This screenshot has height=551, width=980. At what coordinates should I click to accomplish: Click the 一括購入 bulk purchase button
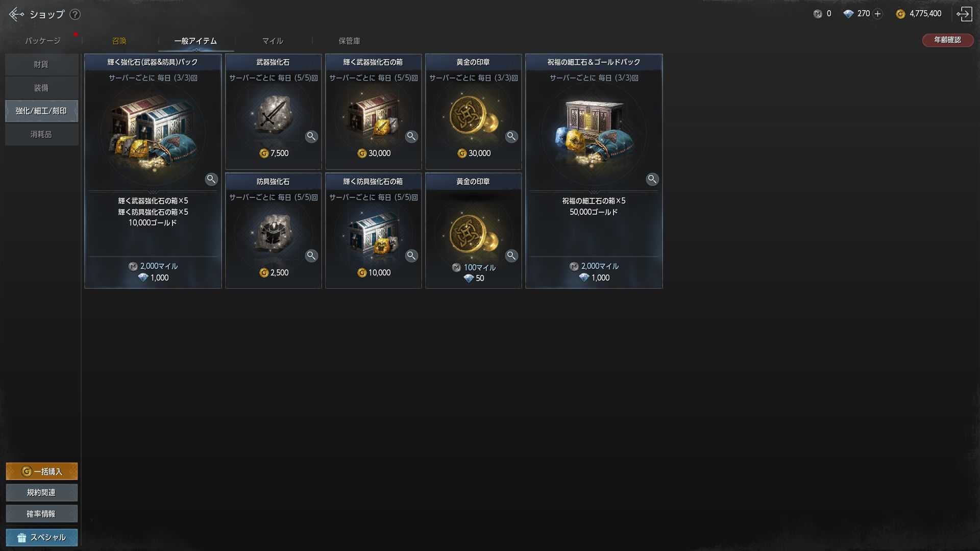pos(42,471)
